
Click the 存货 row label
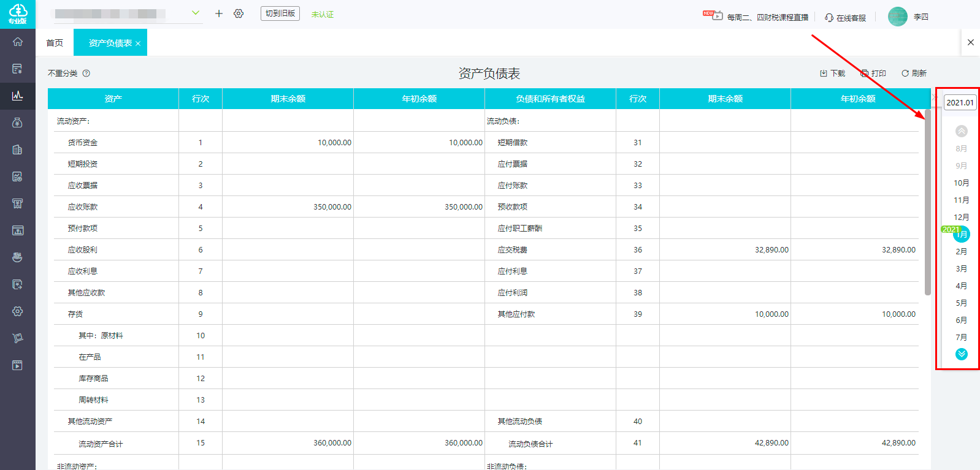coord(75,314)
